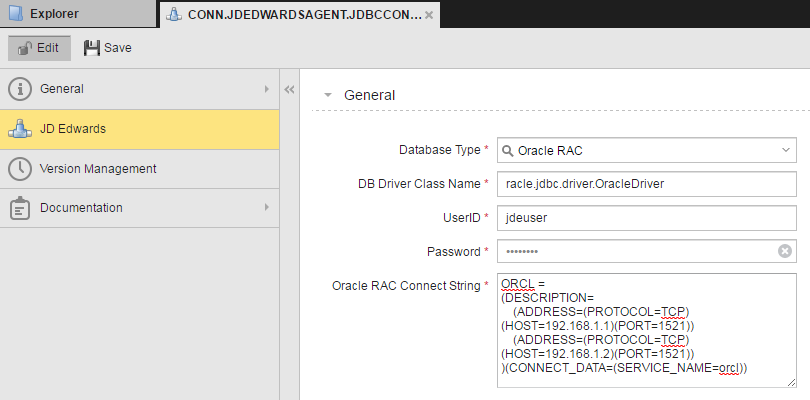Select the JD Edwards sidebar item
The width and height of the screenshot is (810, 400).
[139, 129]
